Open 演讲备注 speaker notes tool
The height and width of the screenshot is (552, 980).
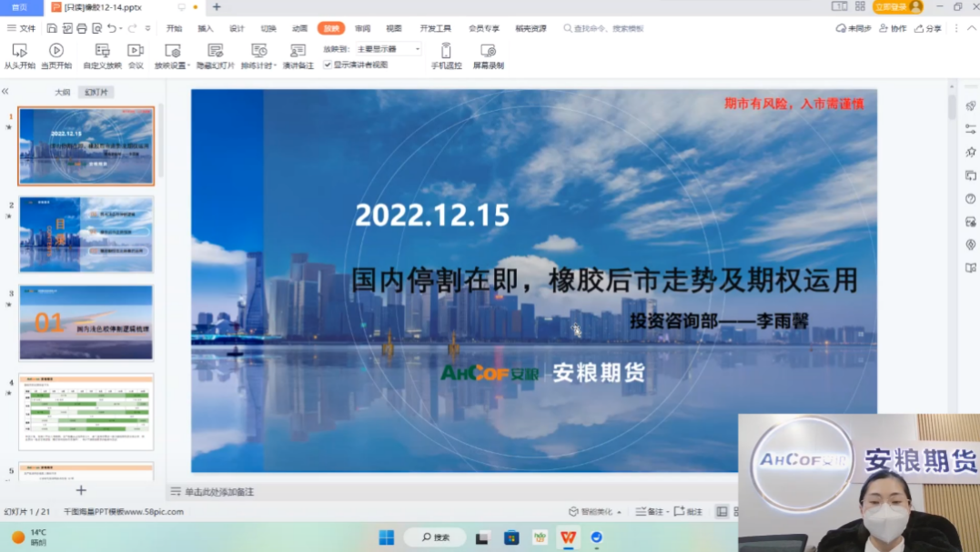pos(298,53)
